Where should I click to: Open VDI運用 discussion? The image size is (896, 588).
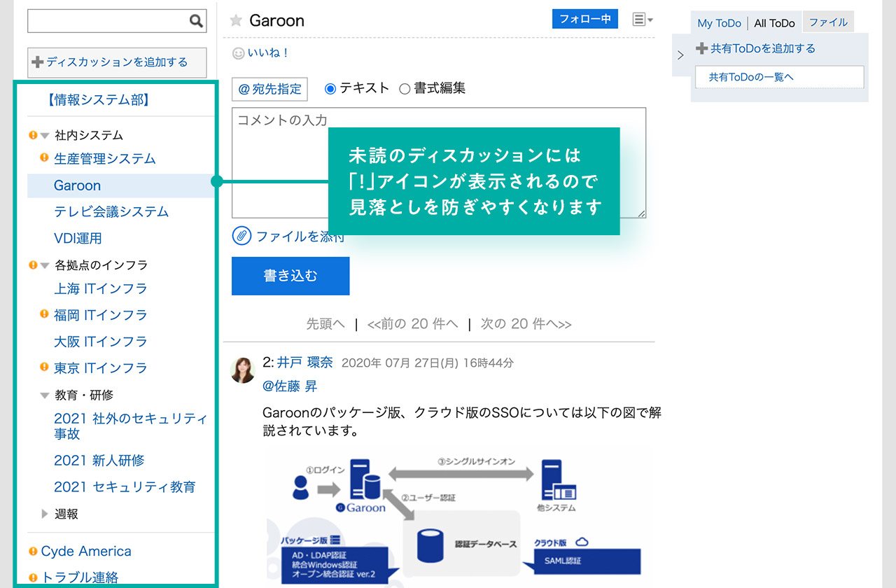click(78, 238)
